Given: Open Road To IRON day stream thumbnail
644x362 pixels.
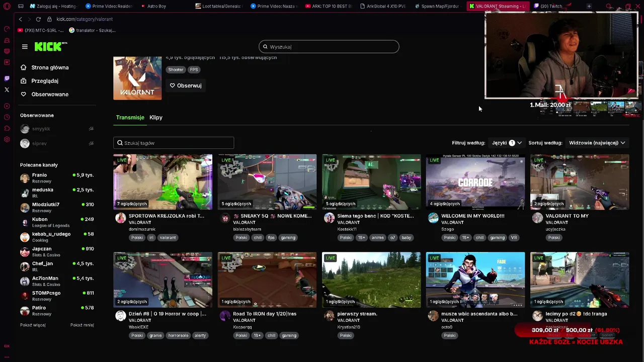Looking at the screenshot, I should pyautogui.click(x=267, y=280).
